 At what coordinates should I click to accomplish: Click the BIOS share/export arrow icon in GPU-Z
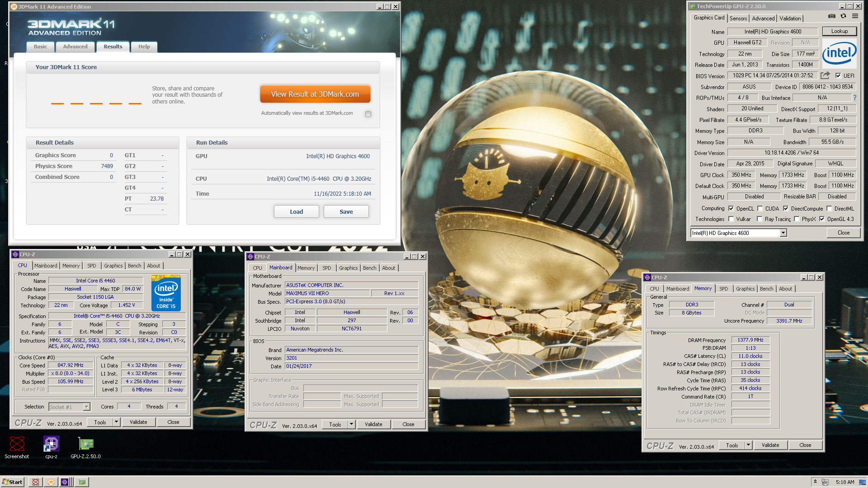click(x=825, y=75)
